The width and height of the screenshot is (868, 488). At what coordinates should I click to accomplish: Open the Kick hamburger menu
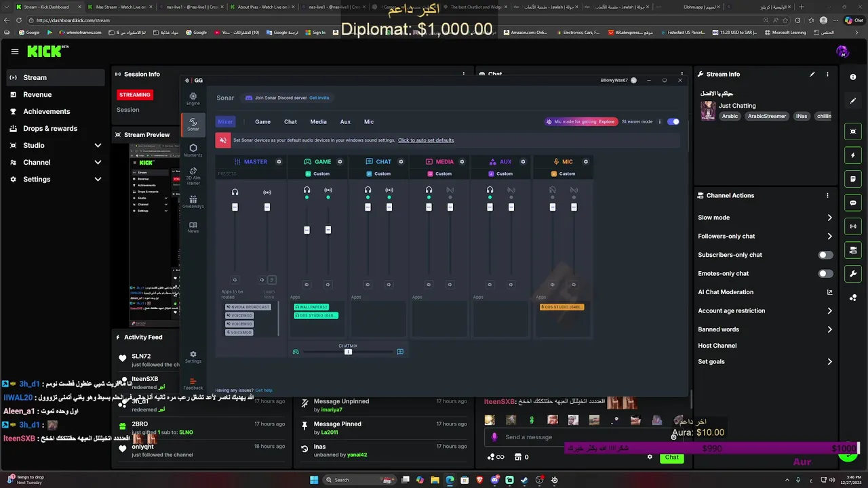tap(15, 52)
